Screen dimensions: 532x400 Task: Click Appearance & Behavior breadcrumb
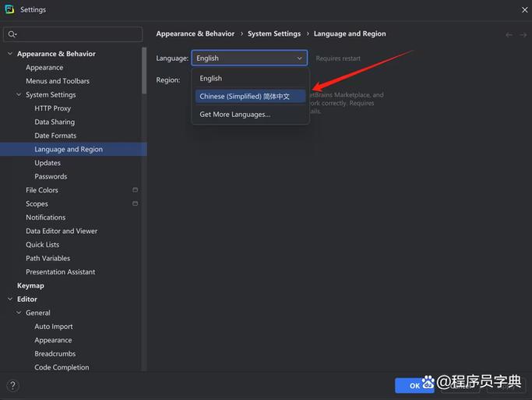(x=195, y=34)
